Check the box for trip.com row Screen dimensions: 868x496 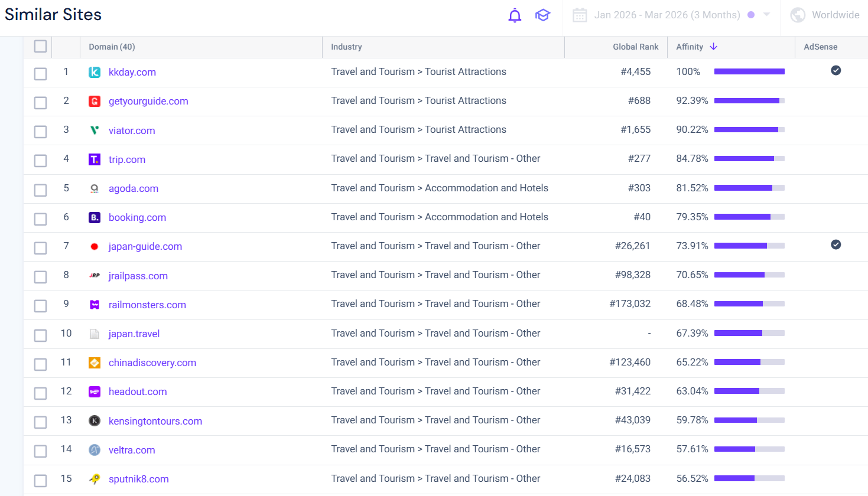(x=40, y=161)
